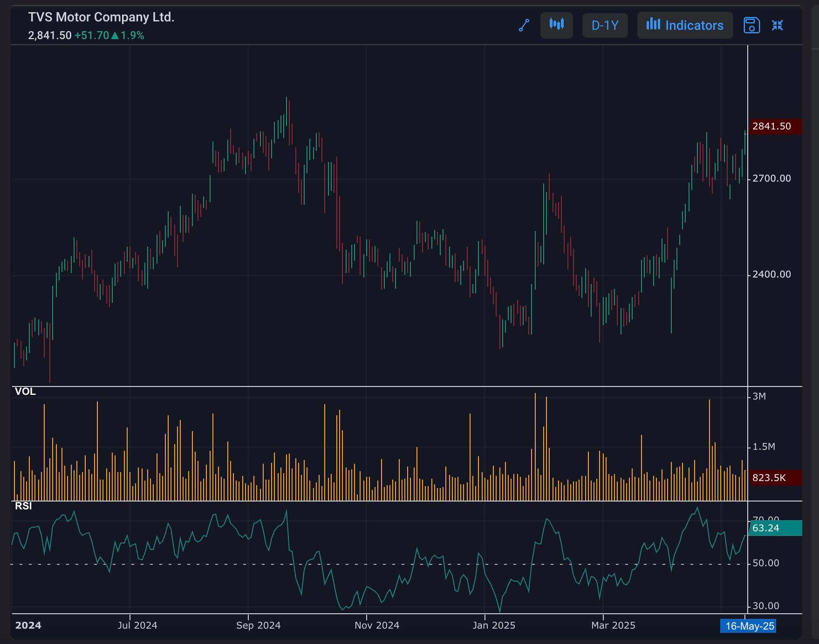The height and width of the screenshot is (644, 819).
Task: Click the 2700.00 price axis label
Action: coord(771,178)
